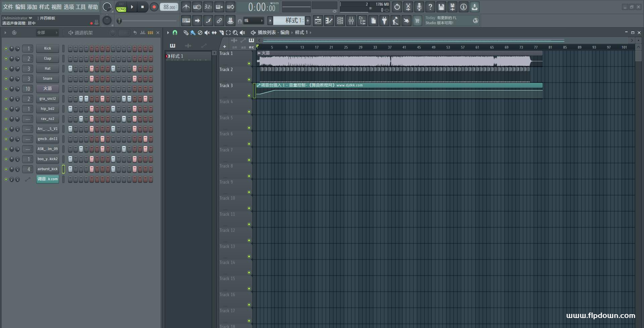The image size is (644, 328).
Task: Click the microphone recording icon
Action: click(x=419, y=7)
